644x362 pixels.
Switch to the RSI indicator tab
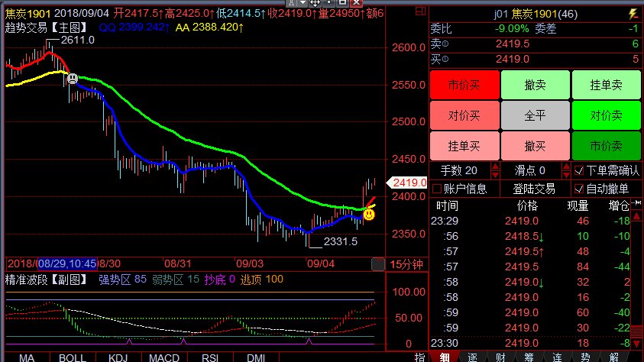(210, 357)
